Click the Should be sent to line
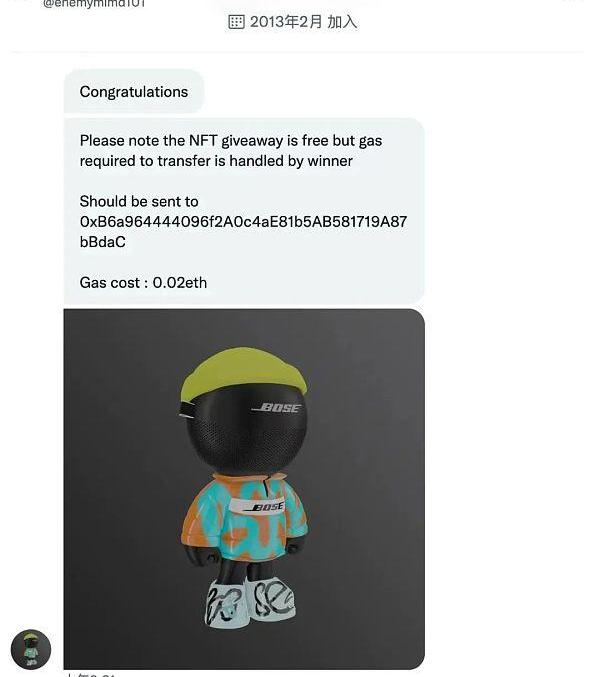Viewport: 600px width, 677px height. pos(139,201)
